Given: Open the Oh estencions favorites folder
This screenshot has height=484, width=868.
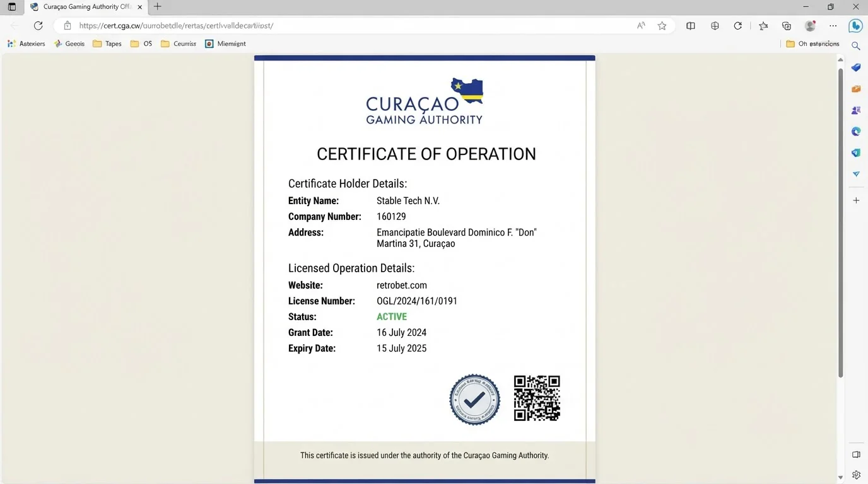Looking at the screenshot, I should [812, 43].
